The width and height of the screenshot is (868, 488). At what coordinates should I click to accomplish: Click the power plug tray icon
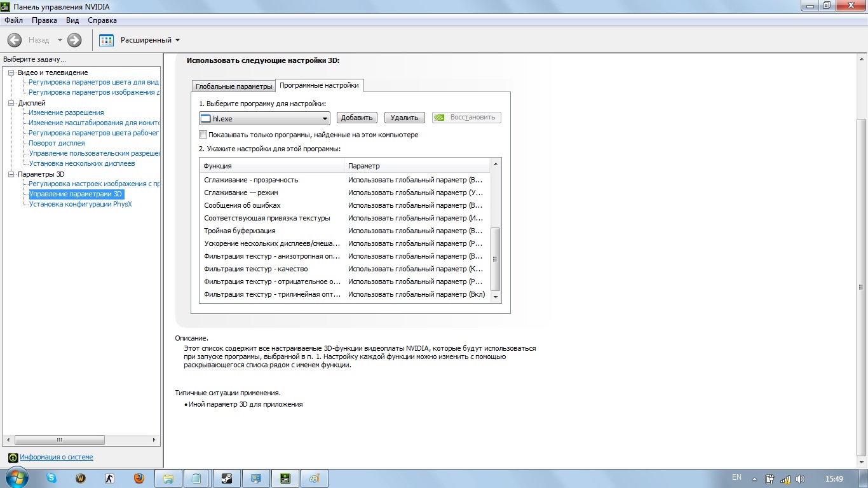click(x=770, y=479)
